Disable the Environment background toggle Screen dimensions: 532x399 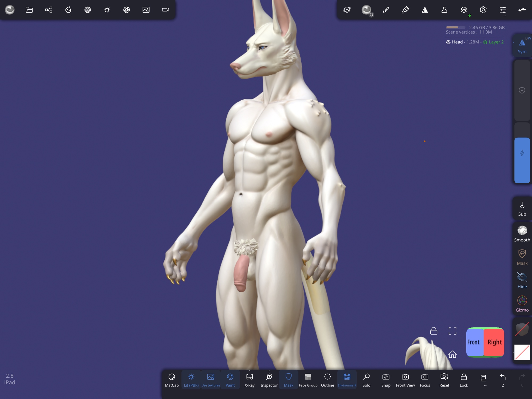pyautogui.click(x=347, y=380)
